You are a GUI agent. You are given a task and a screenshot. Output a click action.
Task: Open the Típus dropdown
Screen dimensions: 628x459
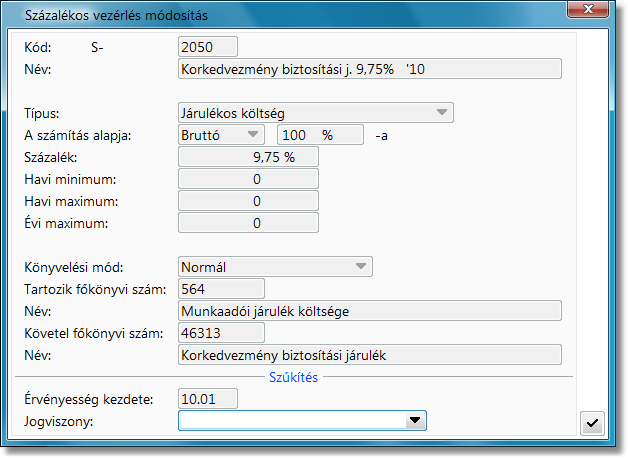(x=441, y=113)
